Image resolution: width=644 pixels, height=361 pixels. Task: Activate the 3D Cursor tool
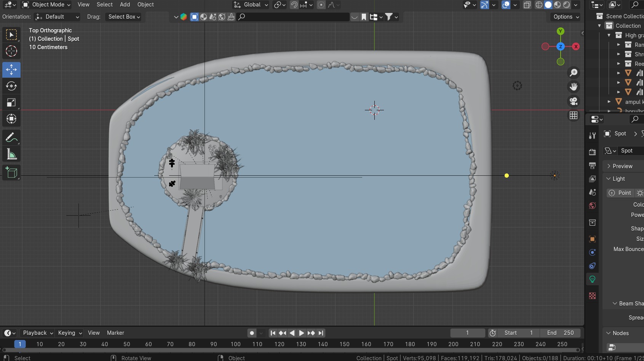[x=11, y=51]
